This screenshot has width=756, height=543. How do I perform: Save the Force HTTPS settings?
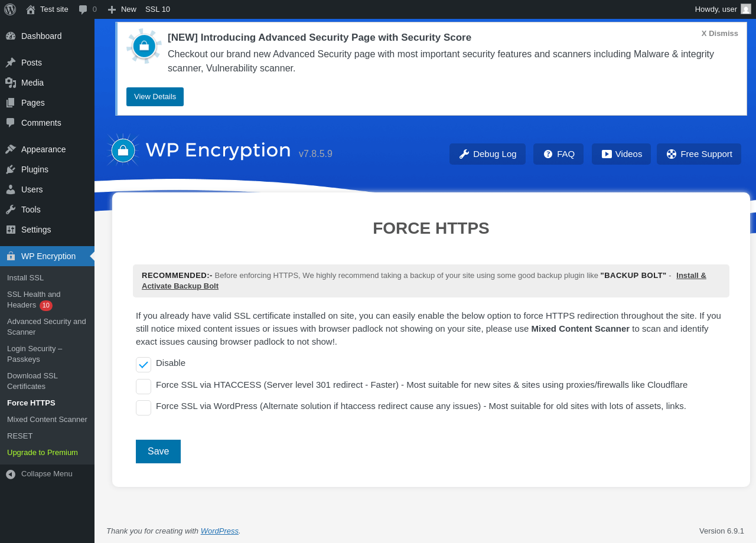(x=158, y=452)
